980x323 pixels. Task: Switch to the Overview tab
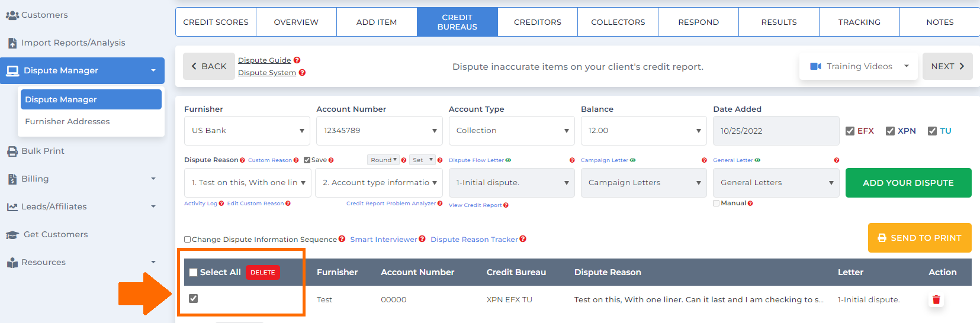click(296, 22)
